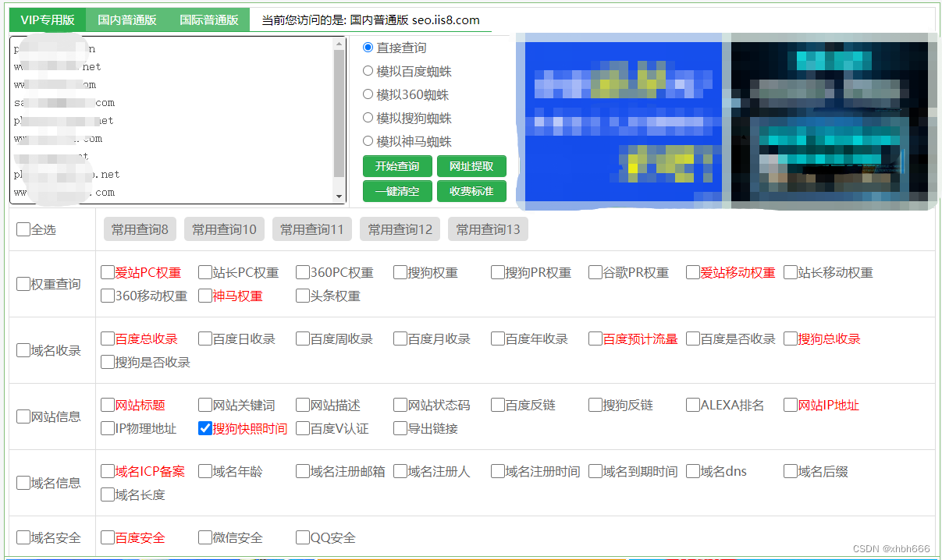
Task: Tick the 微信安全 checkbox
Action: 205,537
